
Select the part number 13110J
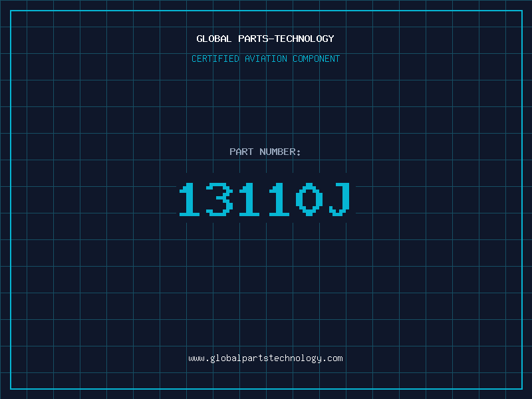[265, 199]
